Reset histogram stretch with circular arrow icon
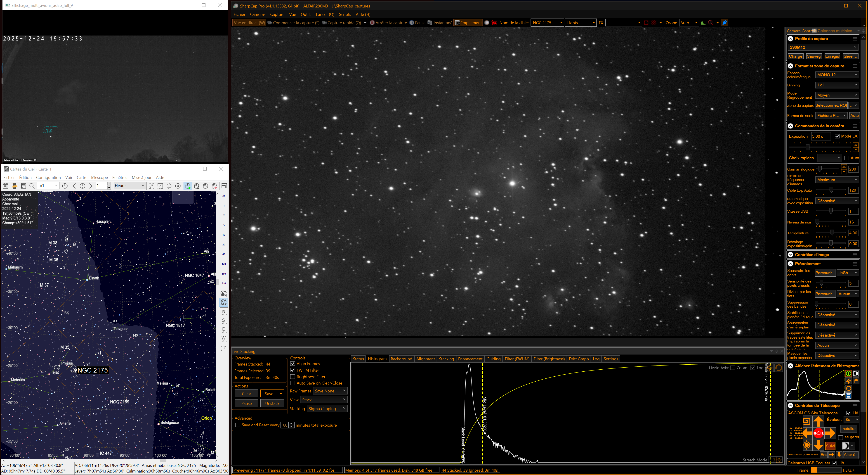The height and width of the screenshot is (475, 868). tap(848, 388)
